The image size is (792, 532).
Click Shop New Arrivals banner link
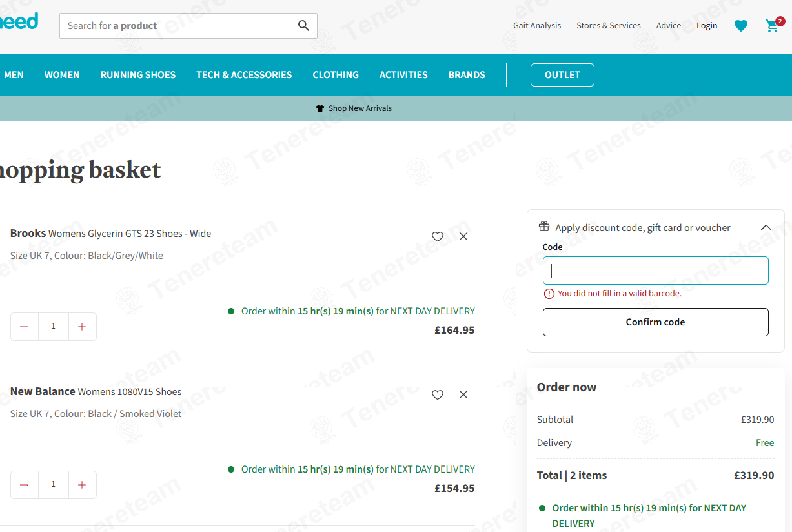[x=360, y=108]
